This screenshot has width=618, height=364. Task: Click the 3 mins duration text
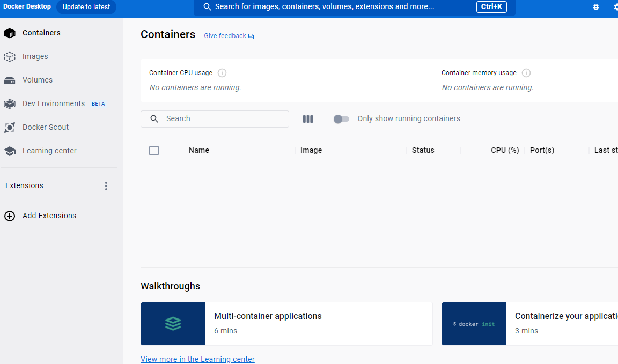[526, 331]
